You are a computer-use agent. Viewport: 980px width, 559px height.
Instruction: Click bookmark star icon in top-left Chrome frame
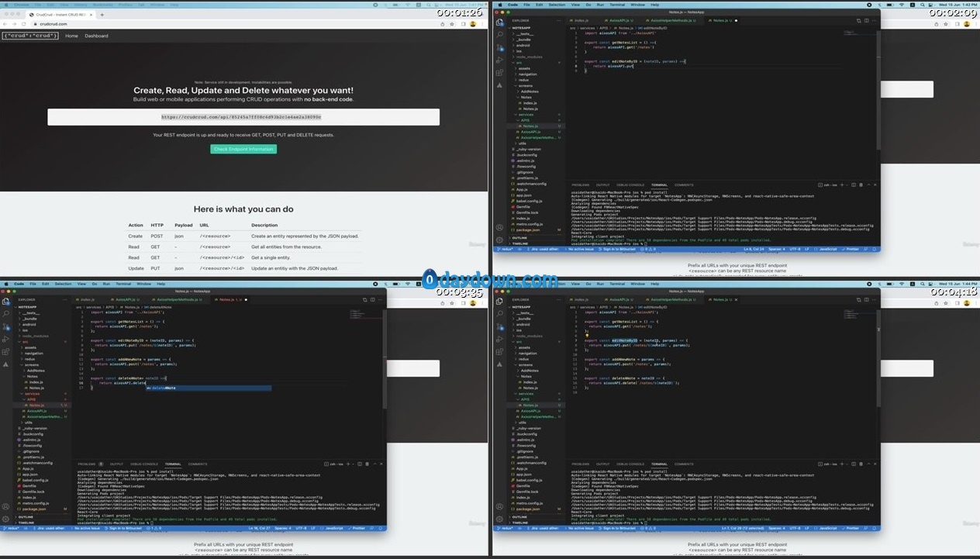(452, 24)
